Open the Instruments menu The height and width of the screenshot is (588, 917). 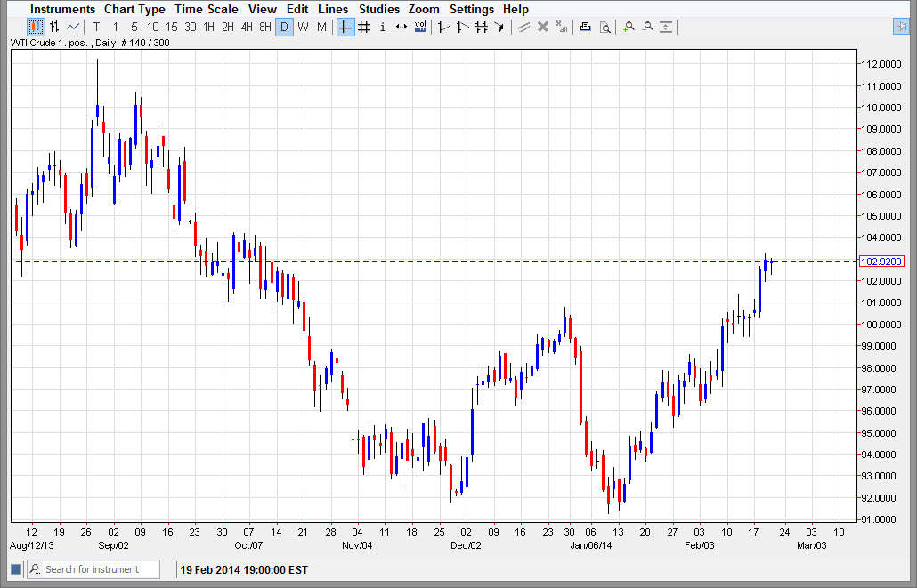[62, 9]
